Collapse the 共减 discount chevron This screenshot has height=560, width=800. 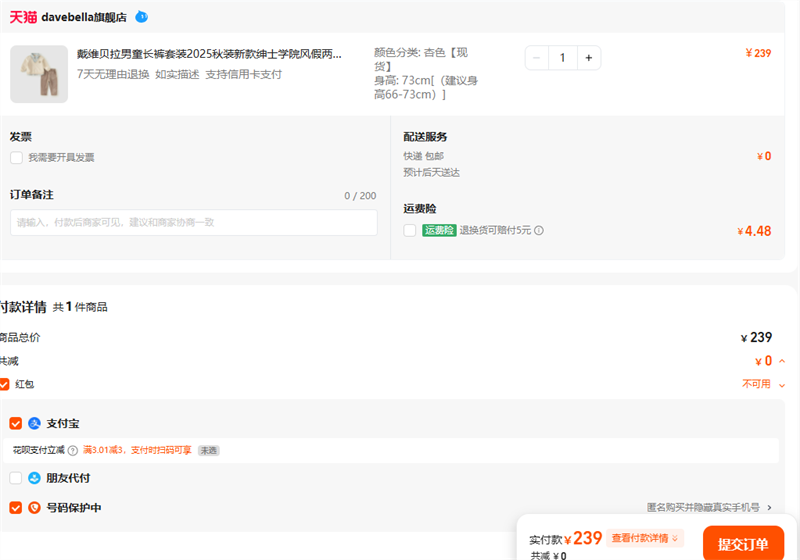(782, 362)
